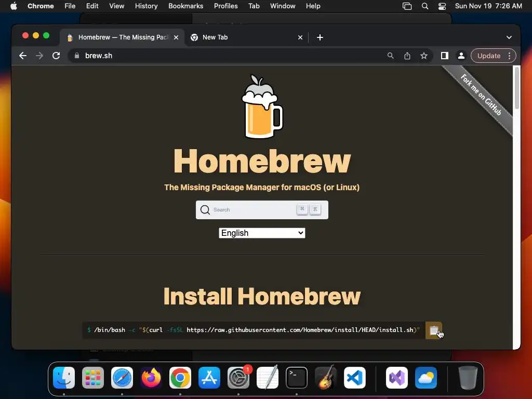Open the English language dropdown
The width and height of the screenshot is (532, 399).
(x=262, y=233)
